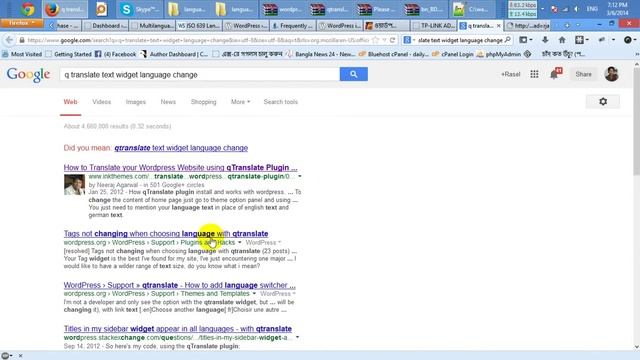Close the 'q transla...' tab
Image resolution: width=640 pixels, height=360 pixels.
click(x=498, y=26)
